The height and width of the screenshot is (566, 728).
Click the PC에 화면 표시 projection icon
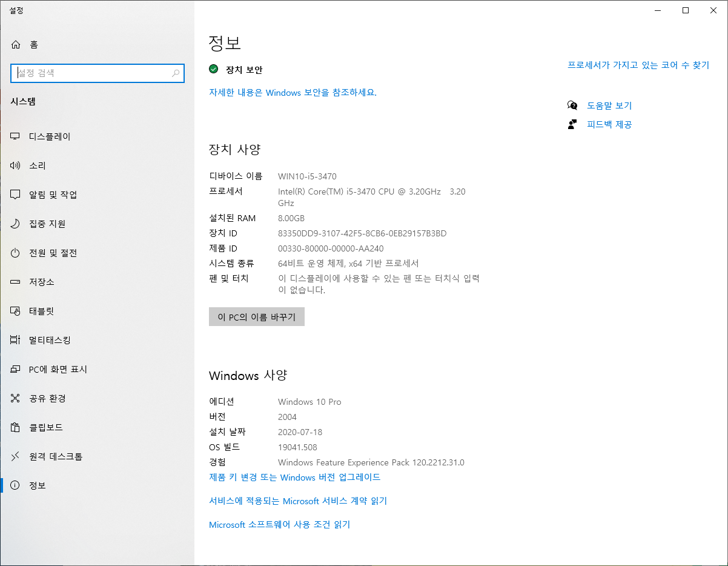tap(16, 369)
